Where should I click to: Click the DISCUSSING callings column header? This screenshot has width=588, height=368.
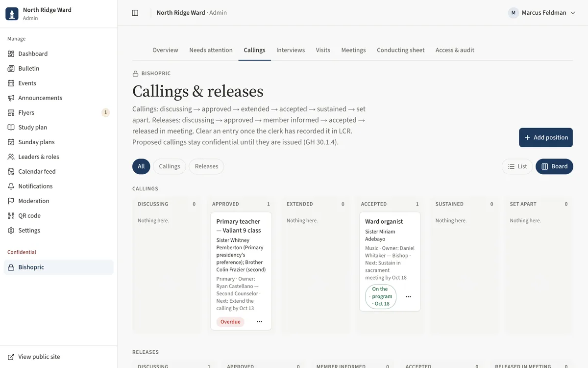(153, 204)
